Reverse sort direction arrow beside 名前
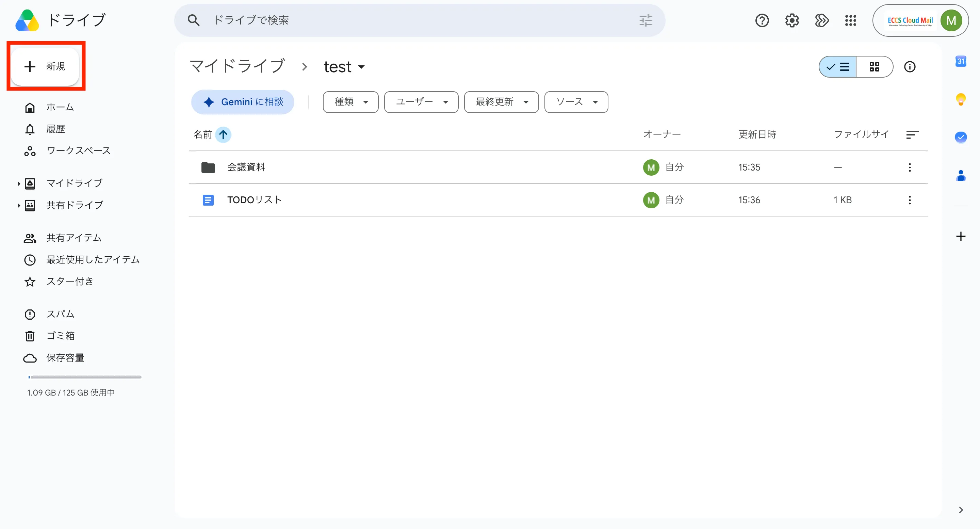 (x=223, y=134)
